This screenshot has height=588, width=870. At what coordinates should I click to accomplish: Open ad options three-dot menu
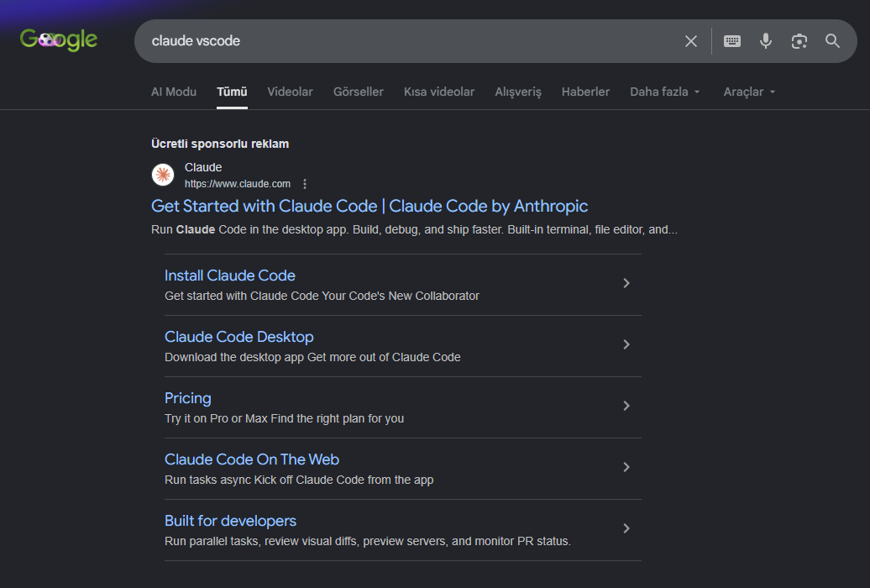pyautogui.click(x=305, y=184)
